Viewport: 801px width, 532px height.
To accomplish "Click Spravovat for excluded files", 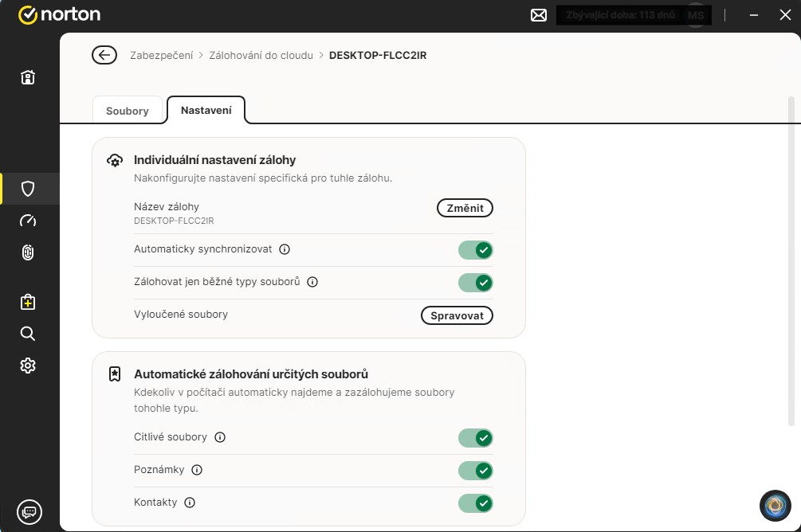I will 457,315.
